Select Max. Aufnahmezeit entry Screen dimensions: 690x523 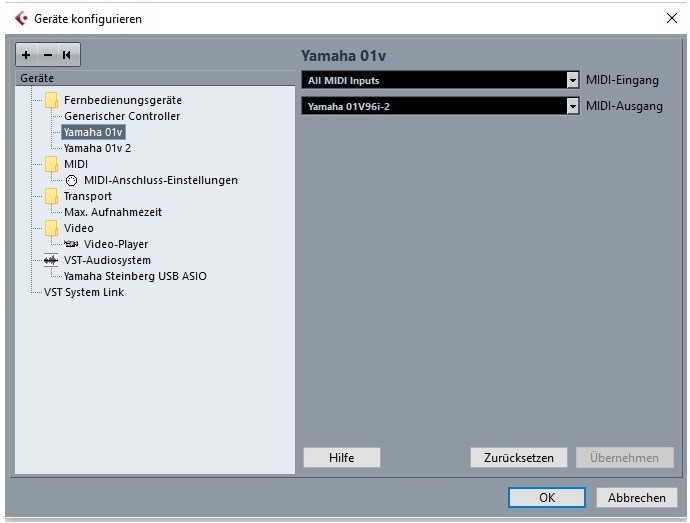click(113, 212)
